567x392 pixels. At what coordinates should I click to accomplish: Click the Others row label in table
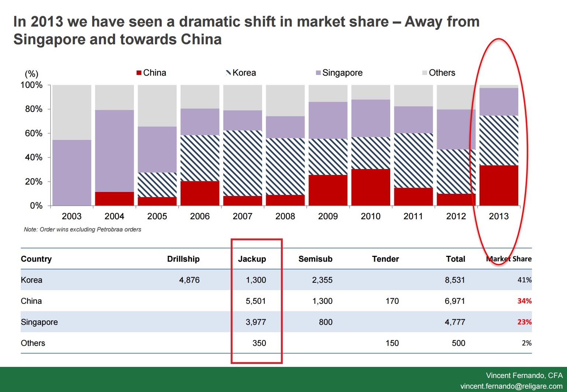tap(33, 343)
